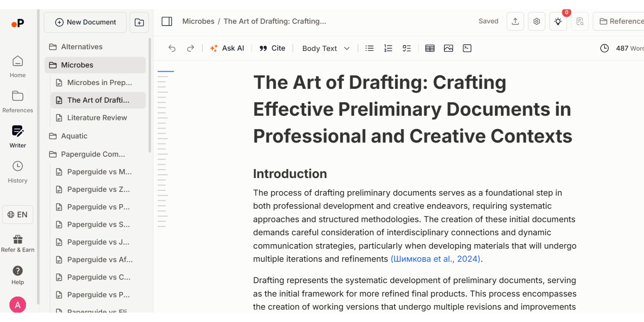
Task: Click the document search review icon
Action: 580,21
